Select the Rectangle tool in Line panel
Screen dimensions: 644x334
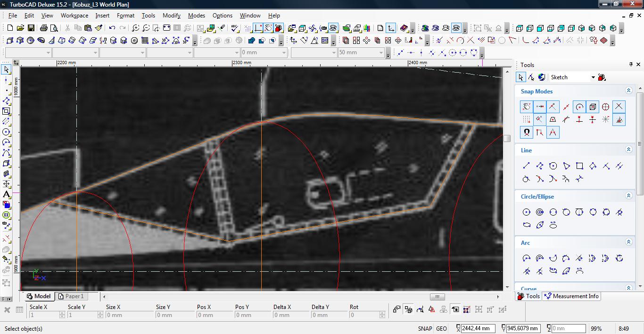(579, 166)
